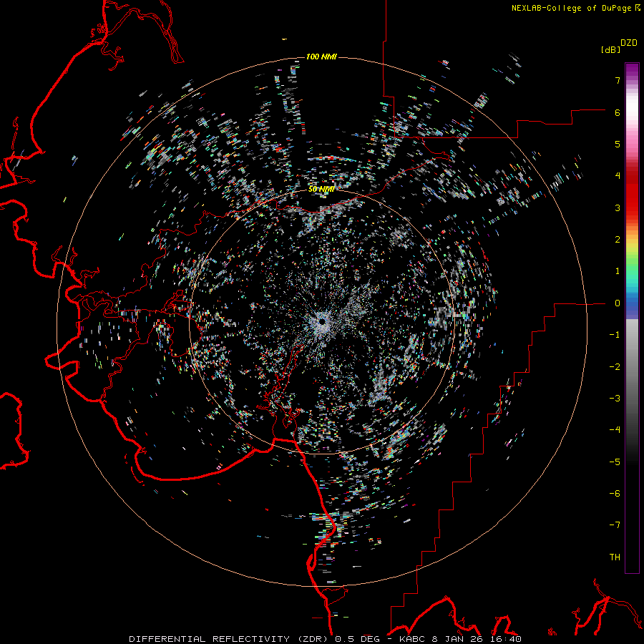Image resolution: width=644 pixels, height=644 pixels.
Task: Click the 8 JAN 26 date text
Action: click(x=457, y=639)
